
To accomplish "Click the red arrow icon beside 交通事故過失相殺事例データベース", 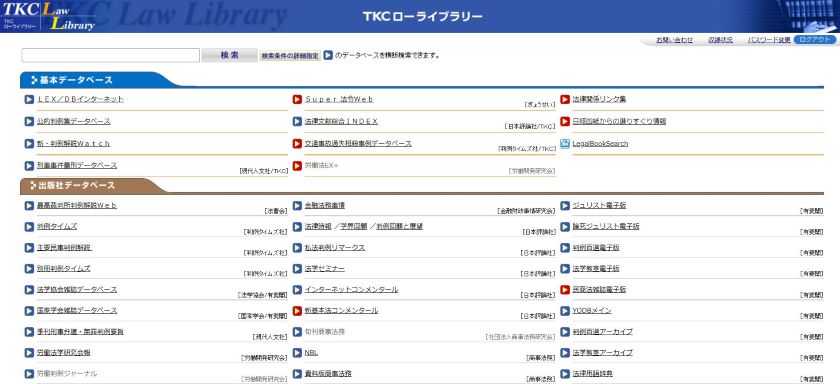I will (297, 144).
